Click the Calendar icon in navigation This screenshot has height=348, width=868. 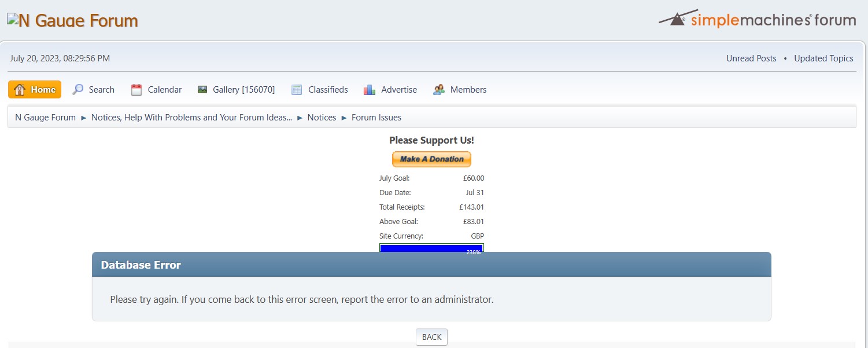click(x=136, y=90)
